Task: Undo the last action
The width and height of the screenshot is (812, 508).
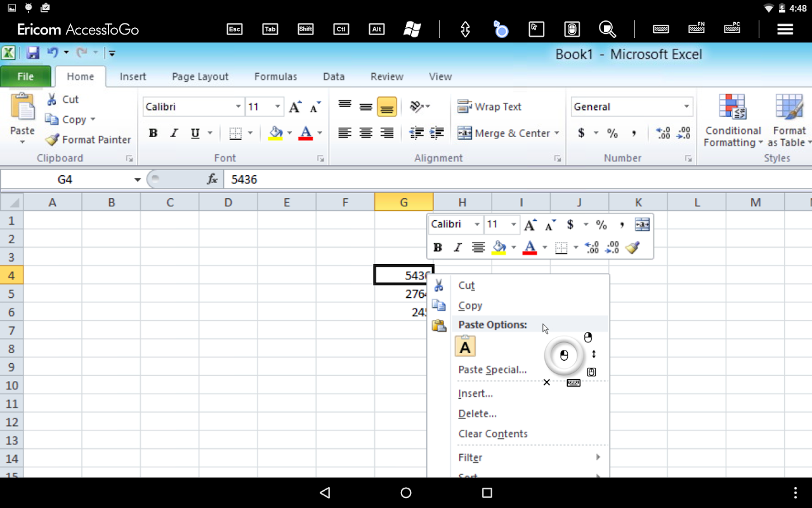Action: pyautogui.click(x=53, y=53)
